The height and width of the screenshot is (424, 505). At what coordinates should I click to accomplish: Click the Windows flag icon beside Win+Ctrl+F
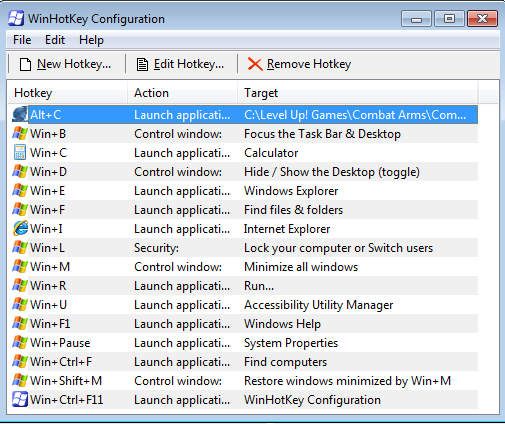click(20, 362)
